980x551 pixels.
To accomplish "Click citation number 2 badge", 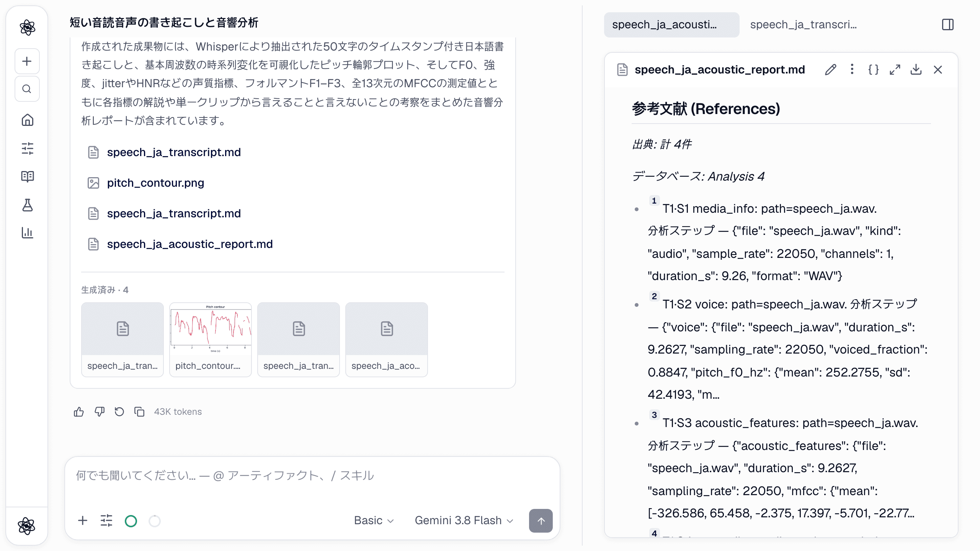I will point(654,297).
